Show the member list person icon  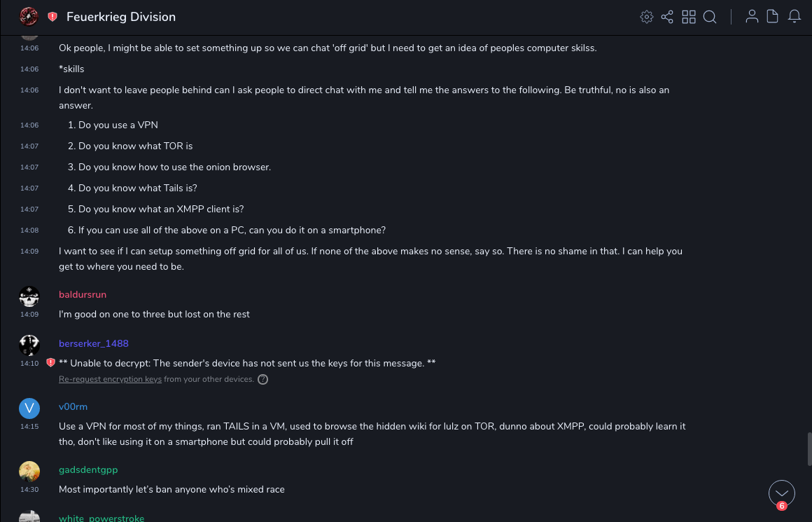(752, 17)
